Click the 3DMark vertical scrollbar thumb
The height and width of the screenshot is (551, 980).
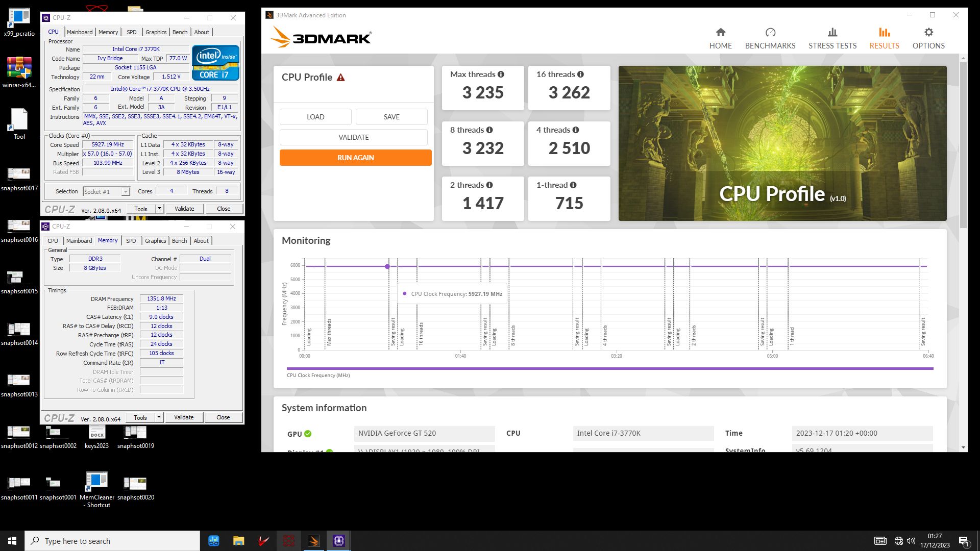coord(963,145)
